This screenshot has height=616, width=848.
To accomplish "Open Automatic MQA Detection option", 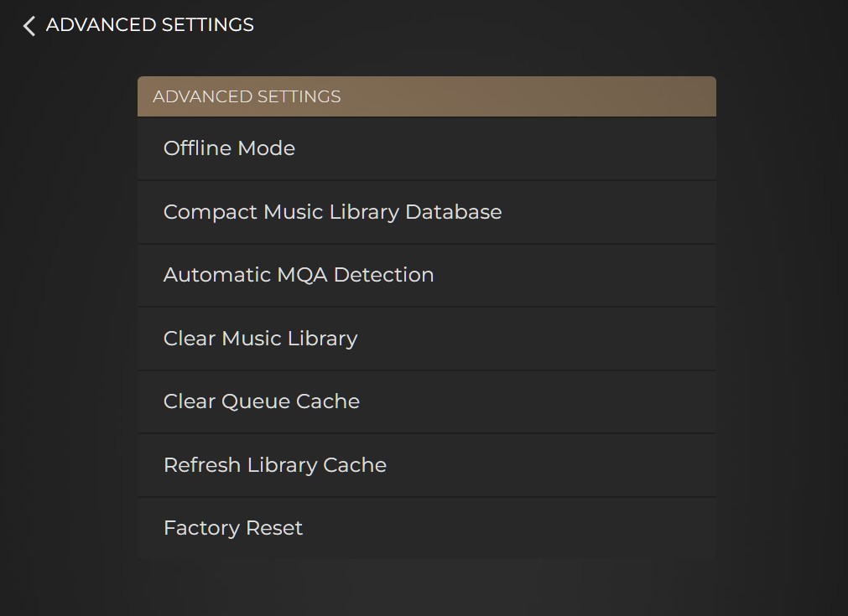I will pyautogui.click(x=426, y=275).
